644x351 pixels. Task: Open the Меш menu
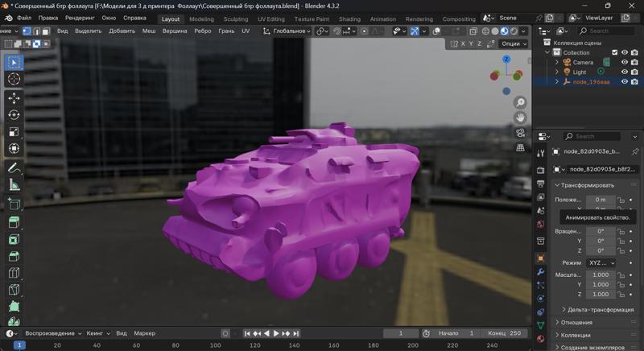click(149, 31)
